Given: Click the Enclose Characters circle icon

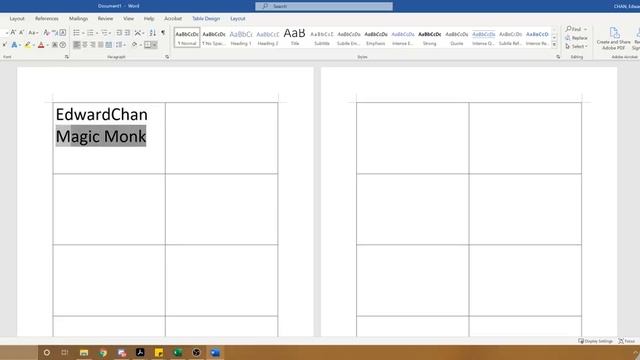Looking at the screenshot, I should click(x=63, y=45).
